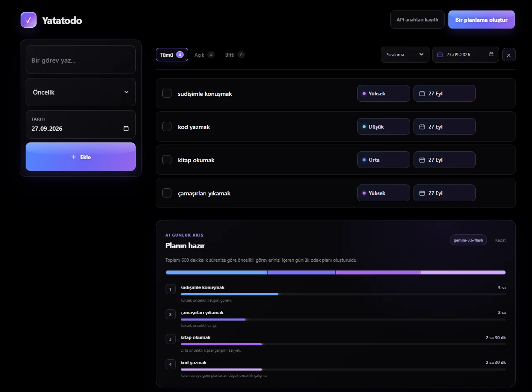This screenshot has width=532, height=392.
Task: Open Yüksek priority pill of çamaşırları yıkamak
Action: tap(383, 193)
